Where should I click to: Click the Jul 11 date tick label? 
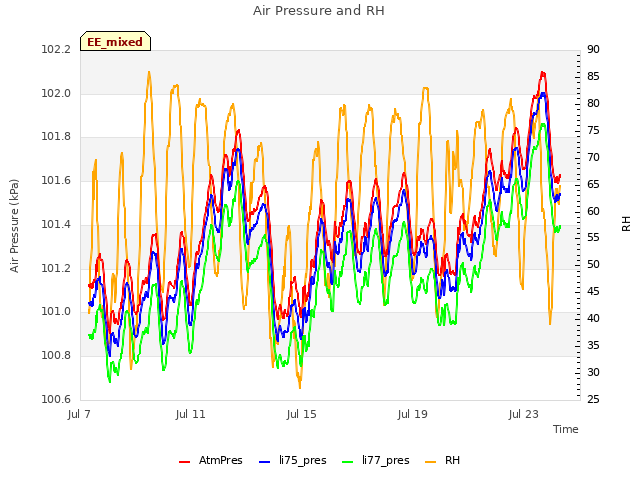(191, 414)
